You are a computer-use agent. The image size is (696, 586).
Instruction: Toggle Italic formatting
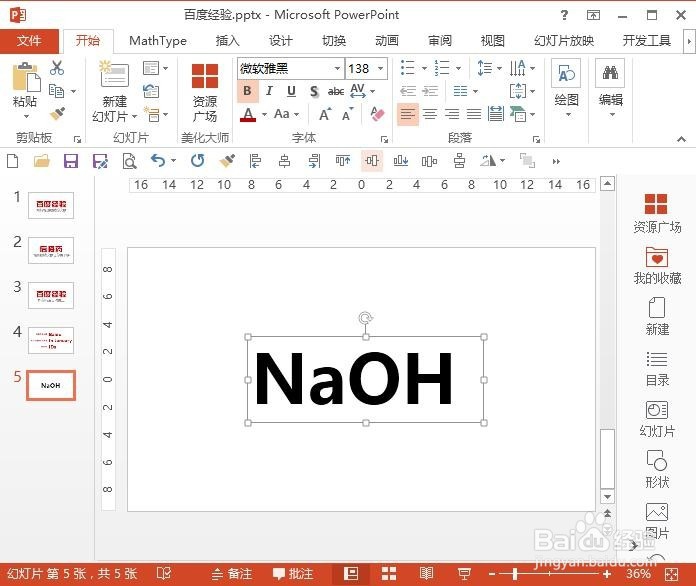[269, 91]
